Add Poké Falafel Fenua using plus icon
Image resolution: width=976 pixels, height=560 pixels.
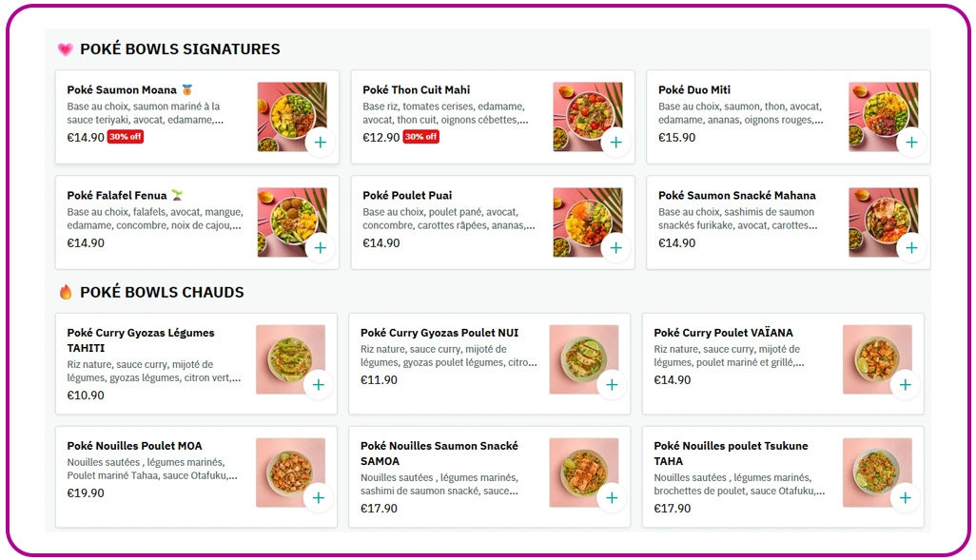[320, 248]
